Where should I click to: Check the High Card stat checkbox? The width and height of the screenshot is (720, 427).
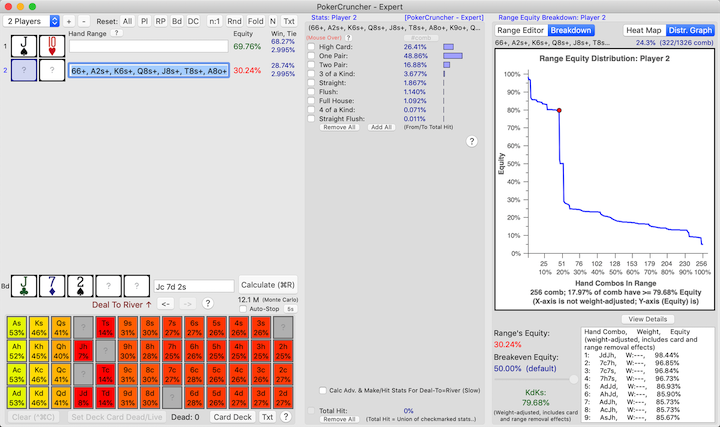(311, 47)
